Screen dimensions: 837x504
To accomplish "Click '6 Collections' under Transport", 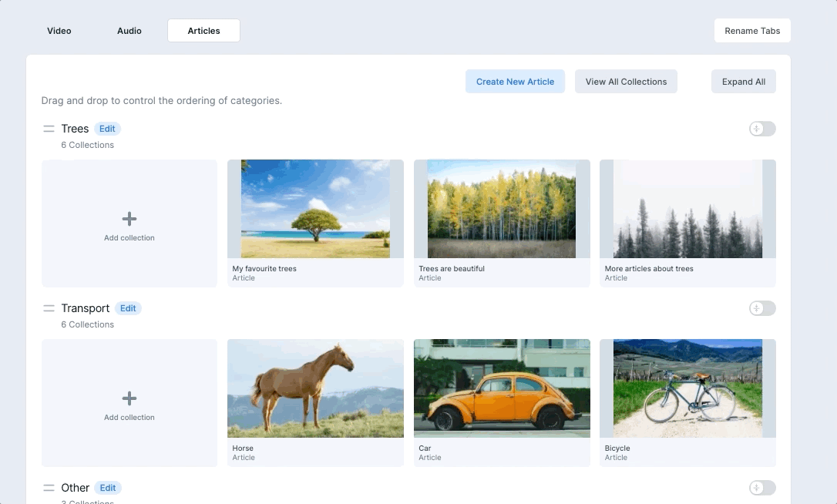I will [88, 324].
